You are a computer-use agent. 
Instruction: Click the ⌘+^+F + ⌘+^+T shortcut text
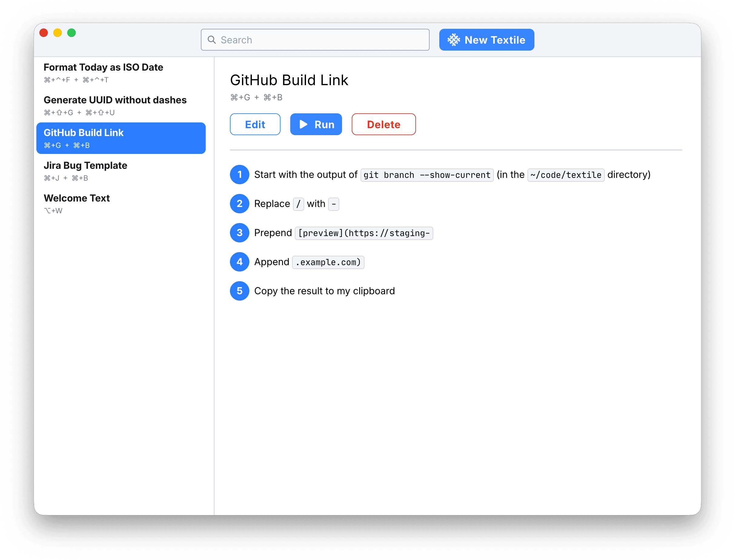pyautogui.click(x=76, y=80)
